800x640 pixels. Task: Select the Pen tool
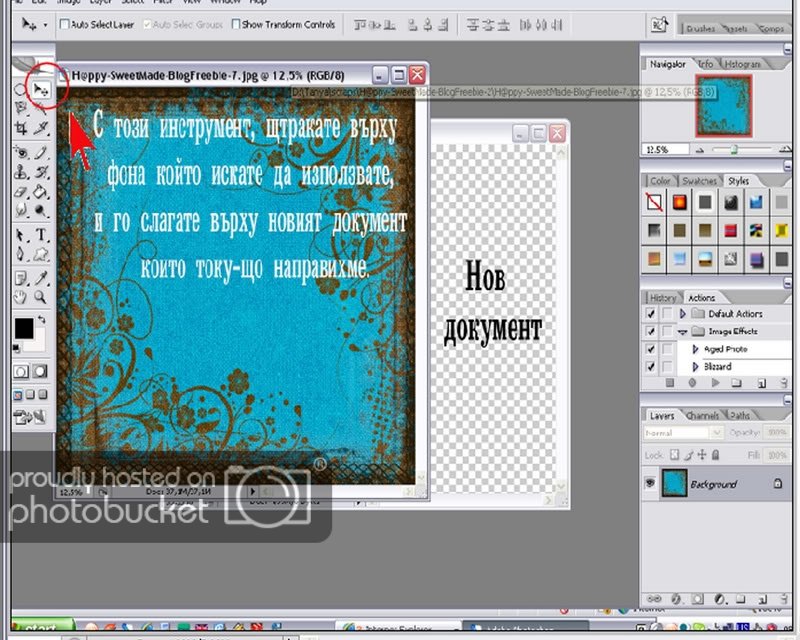(21, 254)
